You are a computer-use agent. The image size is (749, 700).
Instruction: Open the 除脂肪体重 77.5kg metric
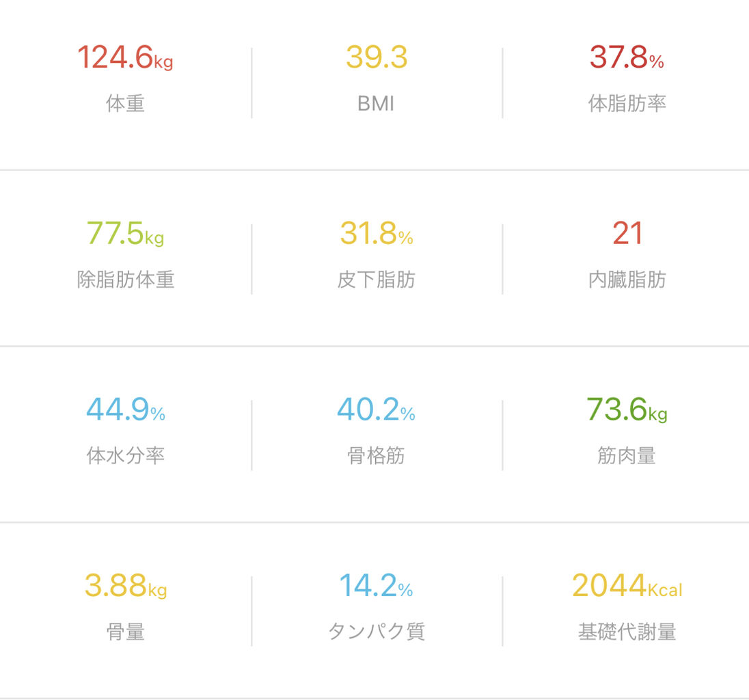click(x=125, y=258)
